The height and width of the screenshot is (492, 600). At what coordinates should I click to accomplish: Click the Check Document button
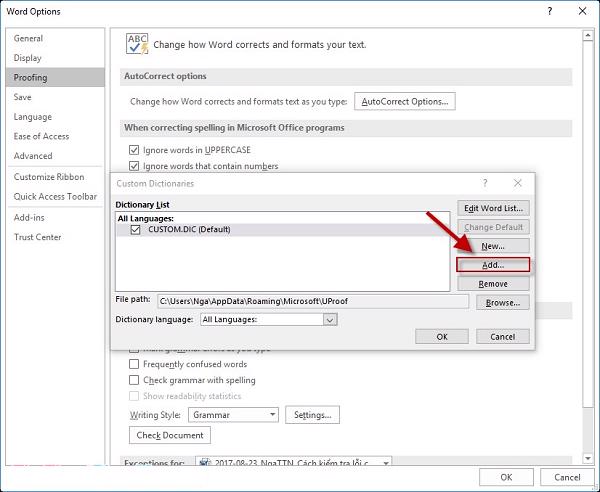(170, 435)
